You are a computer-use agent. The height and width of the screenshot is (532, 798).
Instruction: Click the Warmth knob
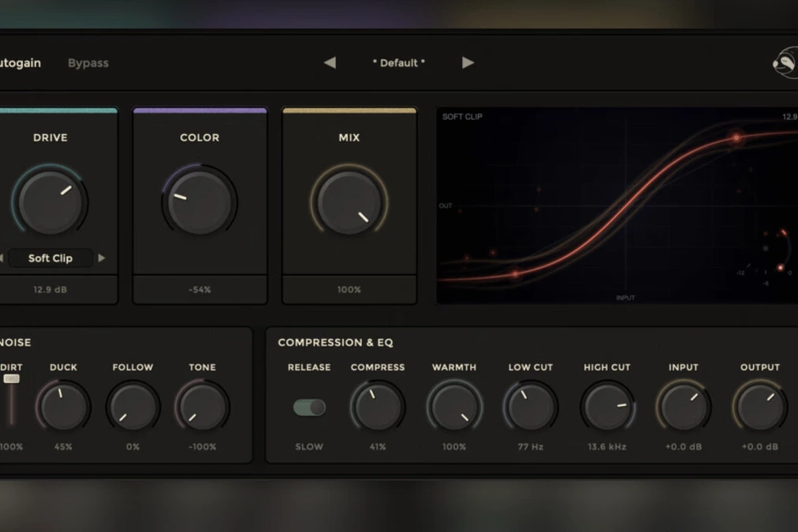(x=454, y=407)
